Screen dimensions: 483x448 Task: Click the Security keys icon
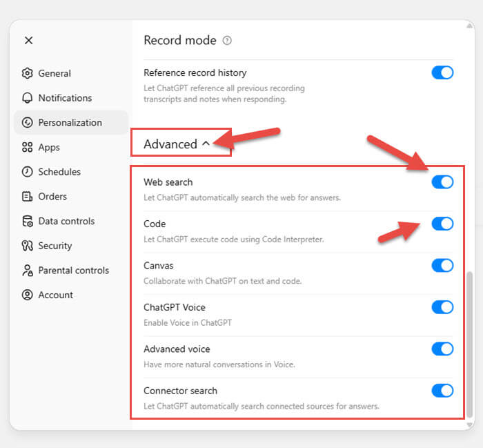27,246
